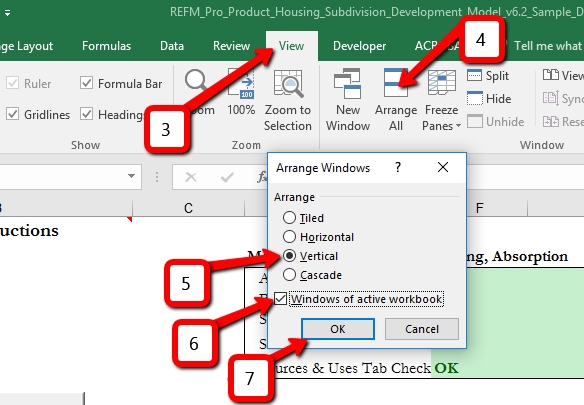The height and width of the screenshot is (405, 584).
Task: Click the Split window button
Action: click(488, 76)
